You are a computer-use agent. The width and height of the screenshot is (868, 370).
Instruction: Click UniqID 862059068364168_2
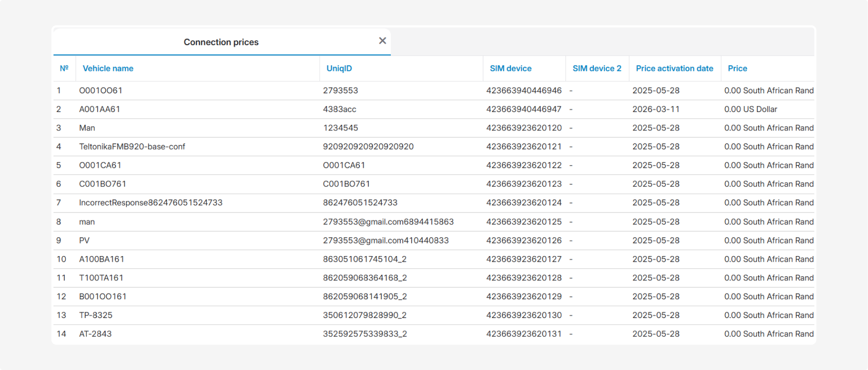click(365, 278)
